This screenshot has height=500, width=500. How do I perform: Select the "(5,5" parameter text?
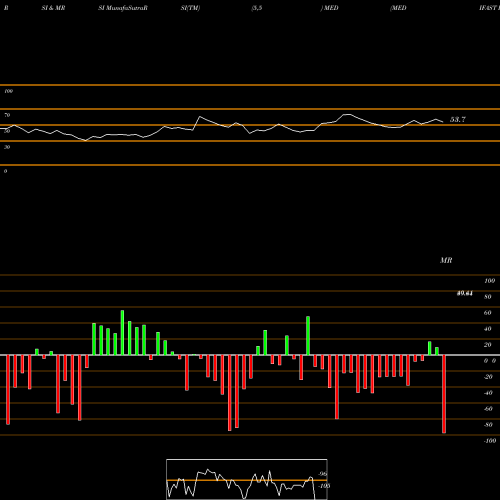tap(257, 8)
